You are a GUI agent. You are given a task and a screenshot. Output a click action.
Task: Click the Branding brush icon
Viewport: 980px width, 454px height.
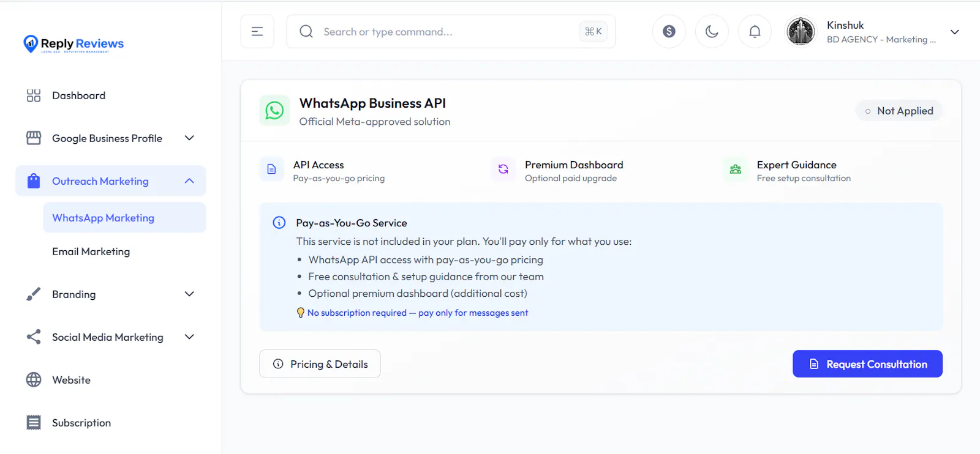[34, 294]
